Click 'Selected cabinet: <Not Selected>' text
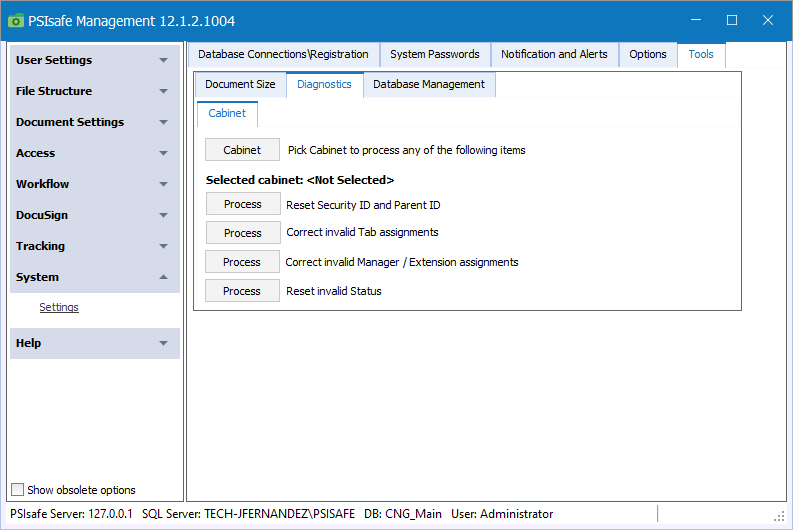The height and width of the screenshot is (530, 793). 300,180
